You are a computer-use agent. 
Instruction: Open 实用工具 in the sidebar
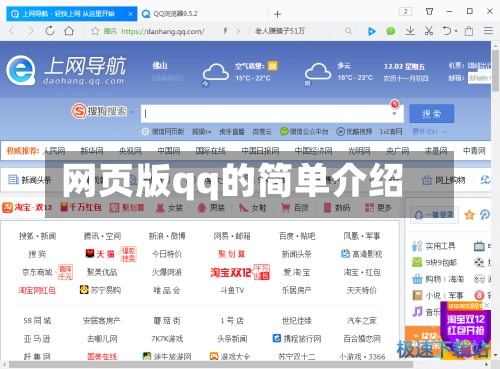(x=433, y=246)
